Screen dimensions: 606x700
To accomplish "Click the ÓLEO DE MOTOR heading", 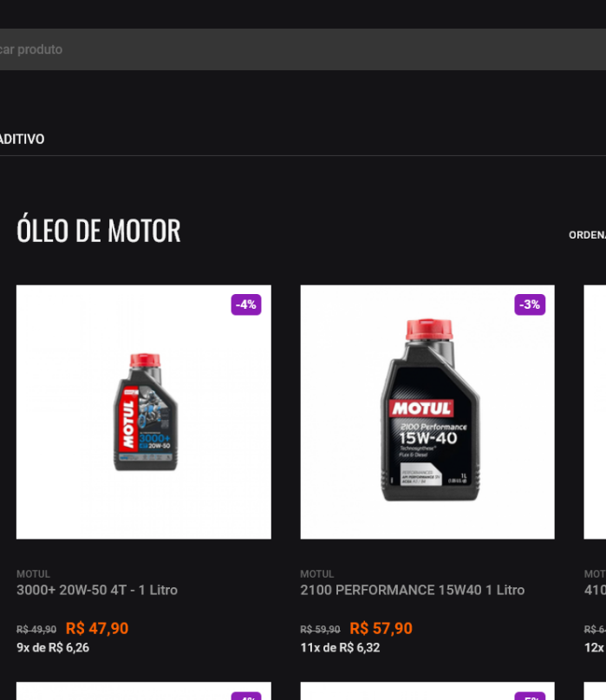I will (99, 231).
